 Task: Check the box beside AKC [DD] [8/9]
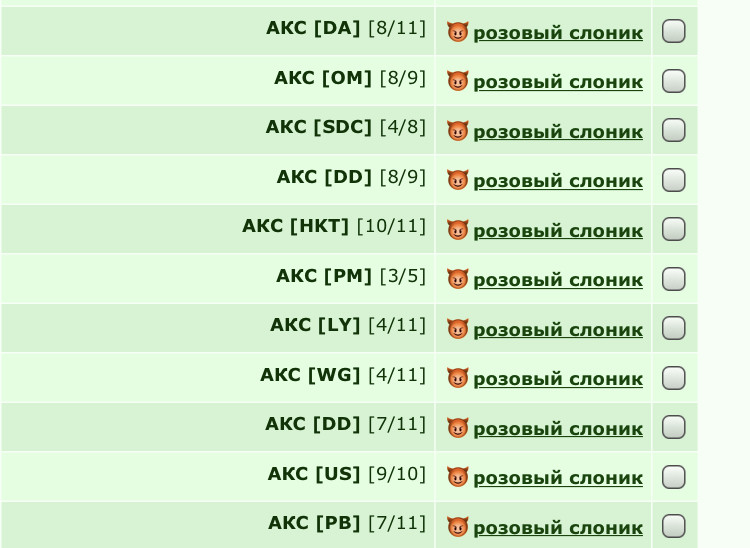[673, 180]
